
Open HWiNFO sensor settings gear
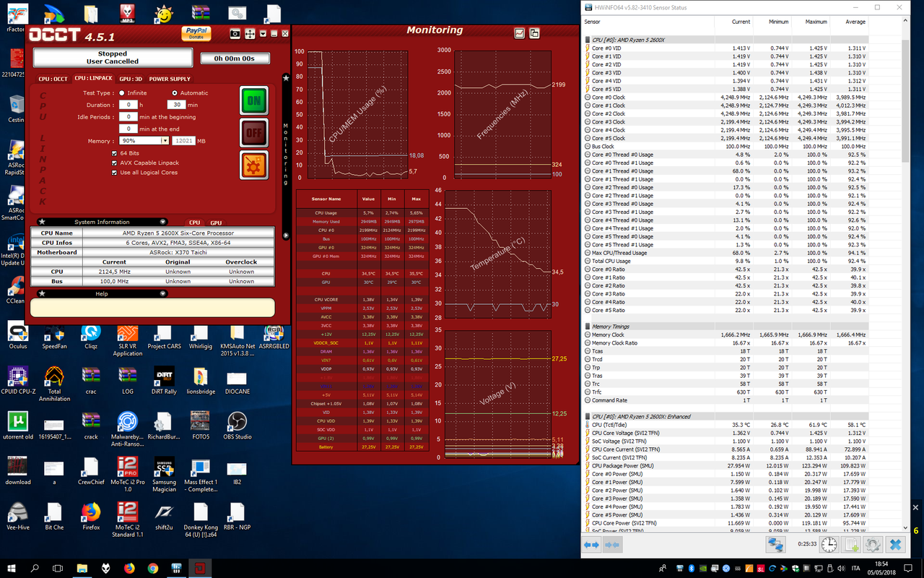[873, 545]
